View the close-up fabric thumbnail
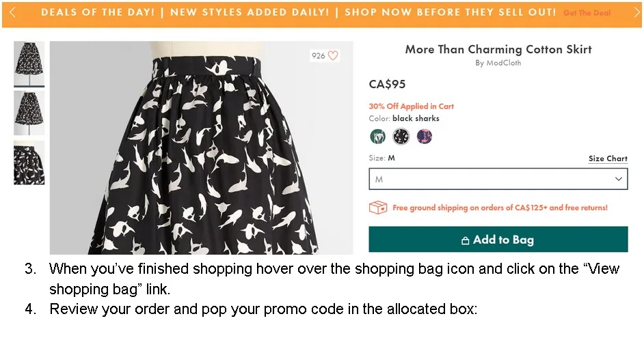The image size is (644, 340). [x=29, y=162]
